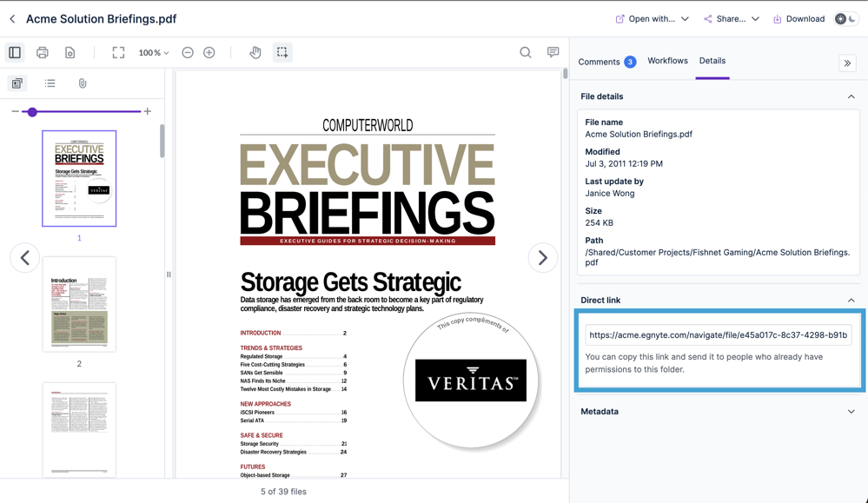Viewport: 868px width, 503px height.
Task: Select the hand pan tool
Action: point(255,53)
